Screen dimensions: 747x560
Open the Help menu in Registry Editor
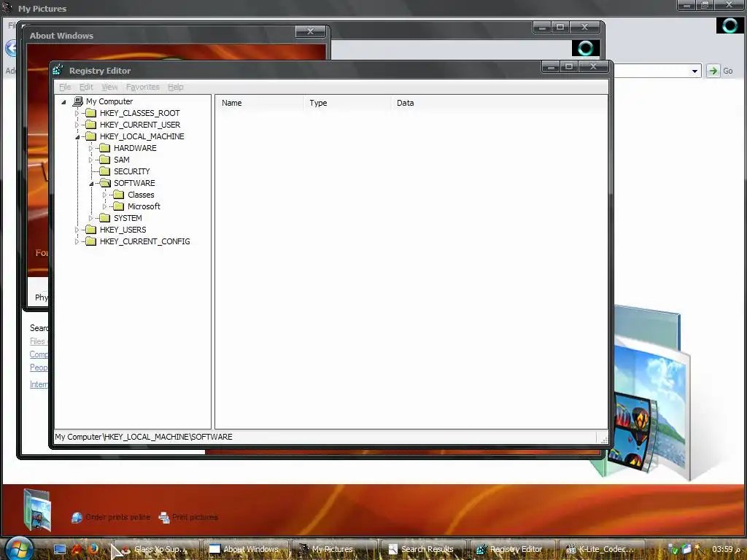(175, 87)
